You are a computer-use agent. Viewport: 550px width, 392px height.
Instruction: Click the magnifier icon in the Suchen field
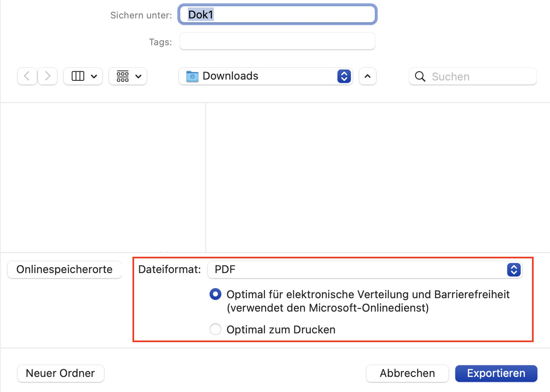coord(420,77)
